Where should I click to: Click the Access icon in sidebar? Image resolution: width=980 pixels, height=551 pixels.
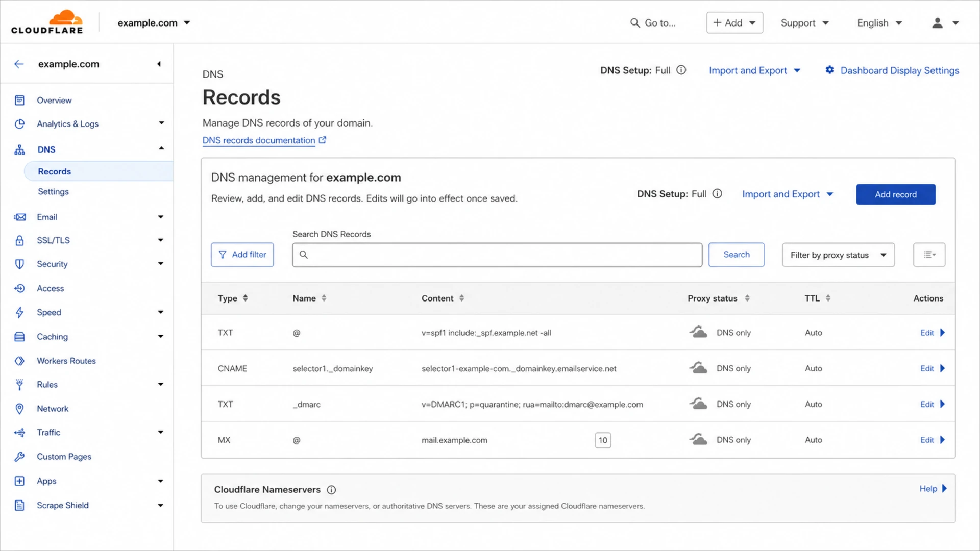19,288
